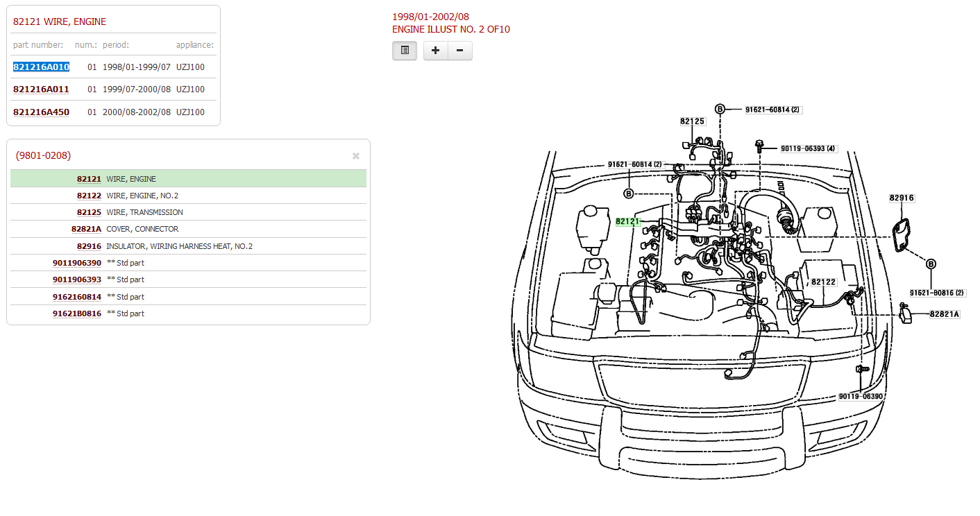Close the 9801-0208 parts panel
Image resolution: width=980 pixels, height=516 pixels.
pyautogui.click(x=356, y=156)
